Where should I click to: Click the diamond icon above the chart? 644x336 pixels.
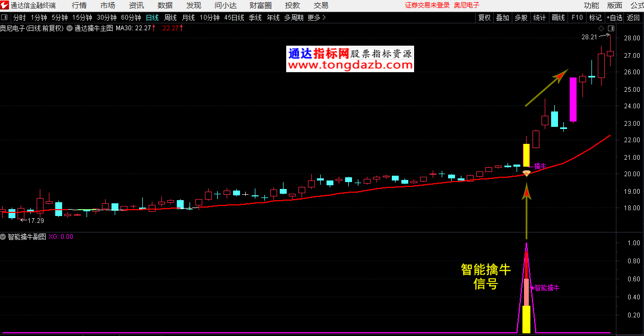click(x=601, y=28)
